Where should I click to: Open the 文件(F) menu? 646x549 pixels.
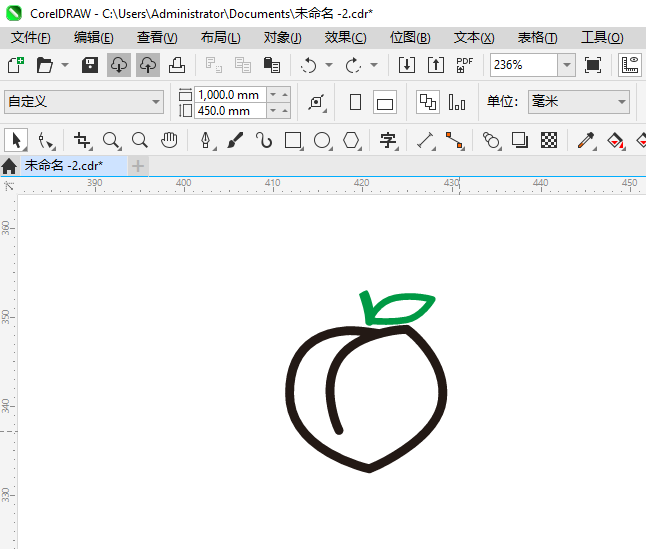31,37
